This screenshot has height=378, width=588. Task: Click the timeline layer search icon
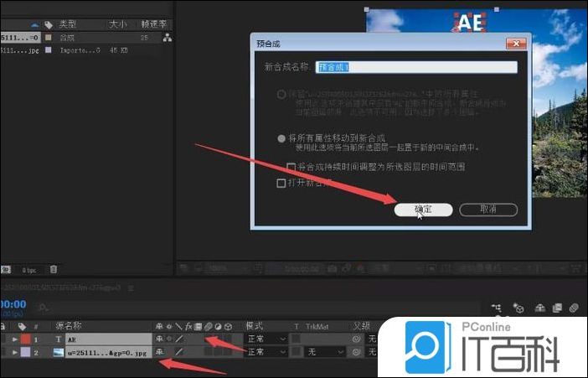[x=43, y=308]
